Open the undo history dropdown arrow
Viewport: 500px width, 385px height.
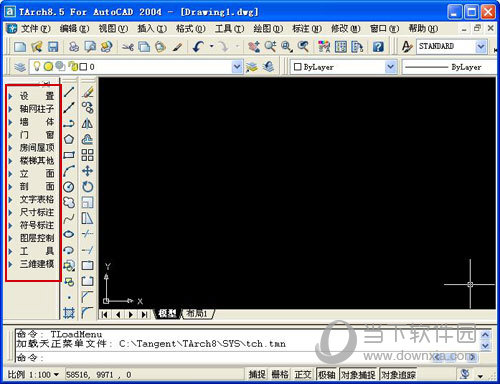(x=211, y=47)
